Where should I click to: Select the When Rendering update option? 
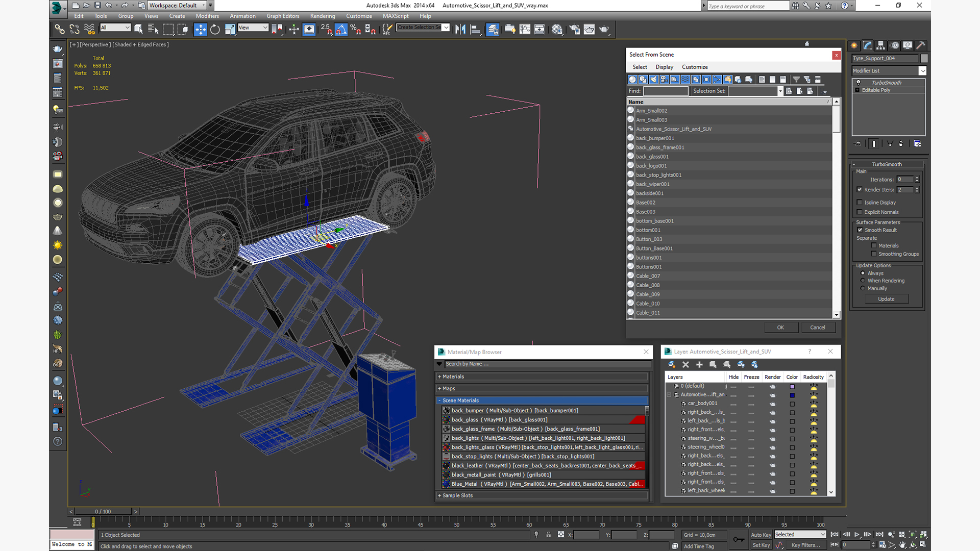863,281
